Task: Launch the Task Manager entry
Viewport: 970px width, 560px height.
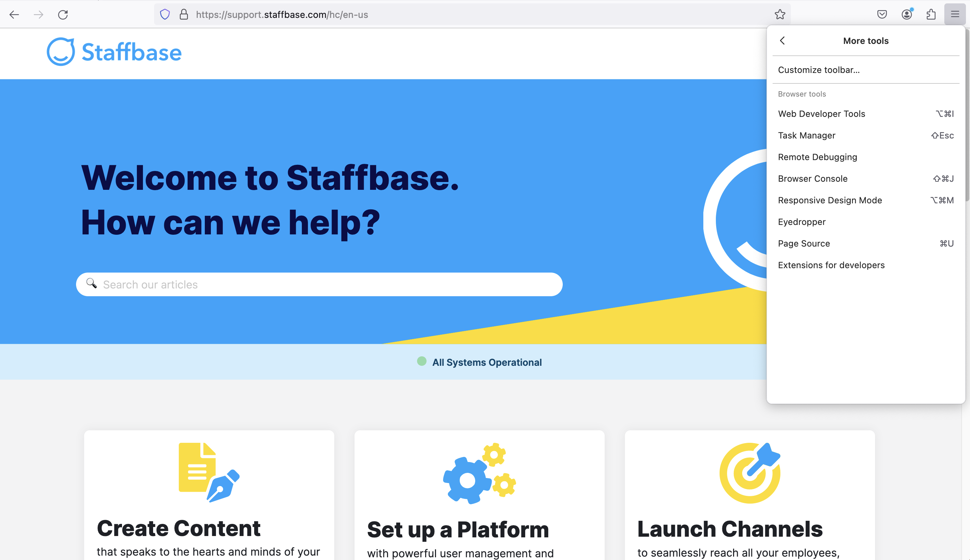Action: (806, 135)
